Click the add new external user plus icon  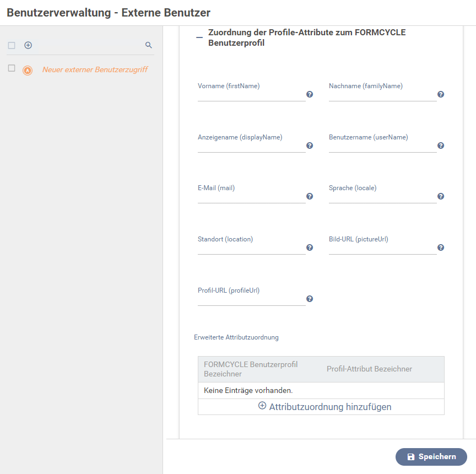tap(28, 45)
